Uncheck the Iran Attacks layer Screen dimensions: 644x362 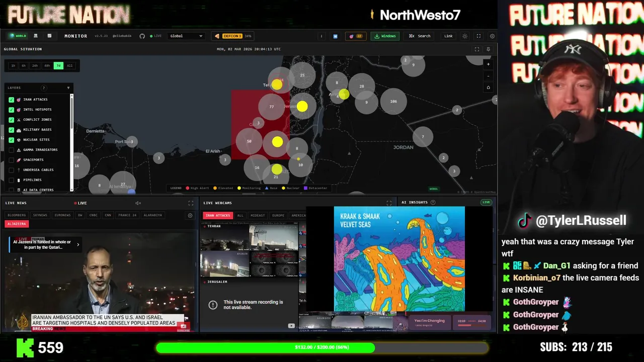tap(12, 100)
